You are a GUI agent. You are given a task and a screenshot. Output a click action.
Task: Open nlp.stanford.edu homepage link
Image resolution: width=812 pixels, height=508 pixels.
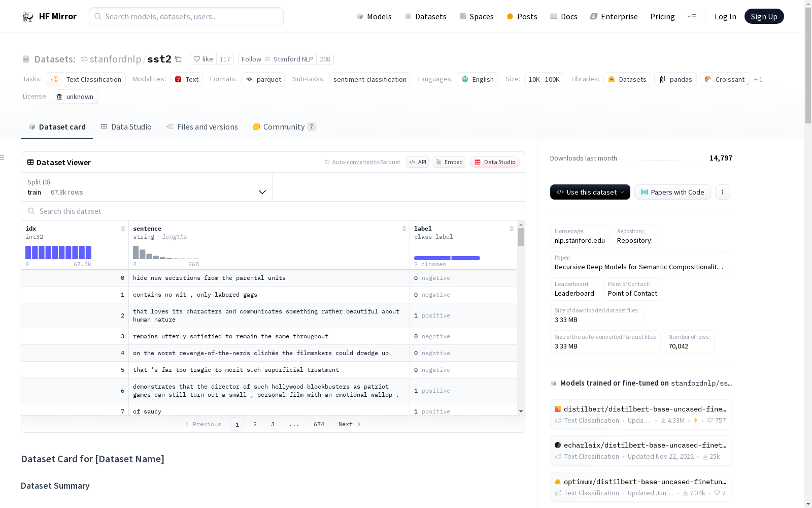(x=580, y=236)
